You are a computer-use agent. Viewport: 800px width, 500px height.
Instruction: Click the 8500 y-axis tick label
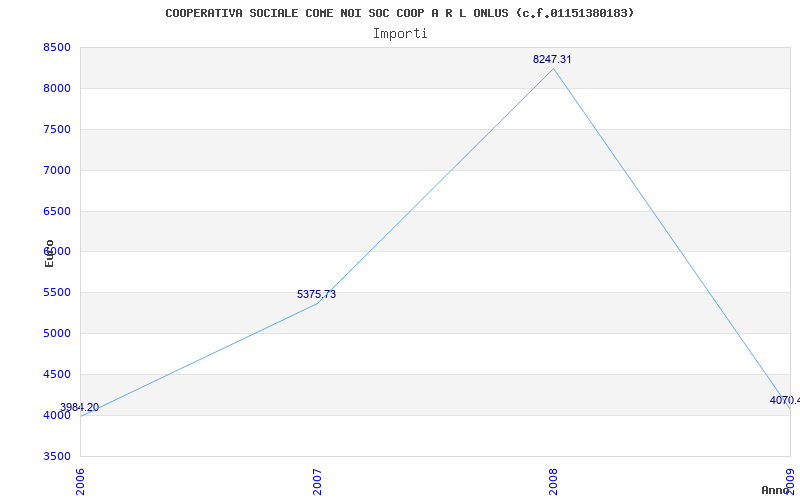57,48
